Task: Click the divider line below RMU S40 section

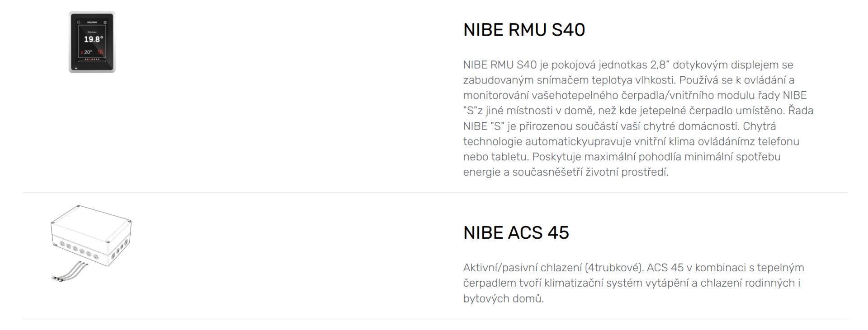Action: click(435, 193)
